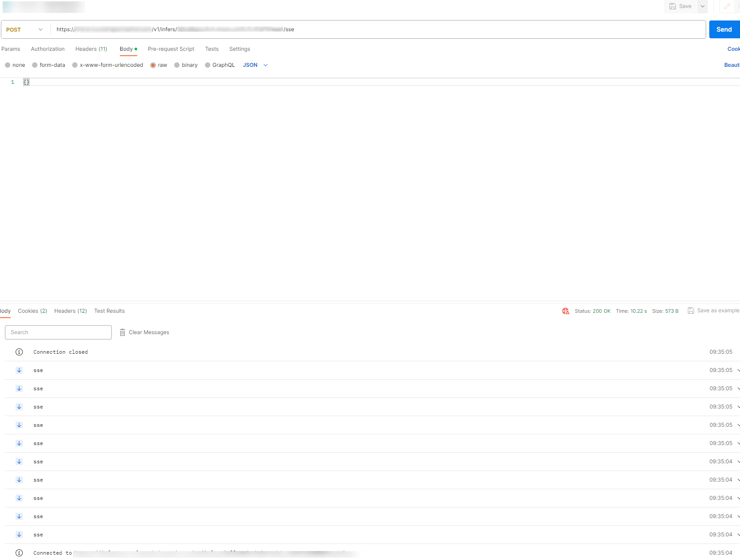Screen dimensions: 740x560
Task: Click the Status: 200 OK text
Action: [593, 311]
